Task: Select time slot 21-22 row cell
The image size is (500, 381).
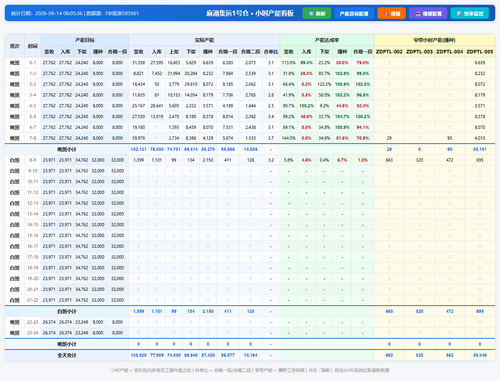Action: coord(33,300)
